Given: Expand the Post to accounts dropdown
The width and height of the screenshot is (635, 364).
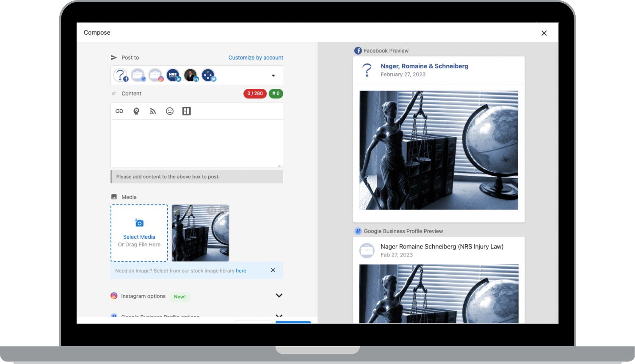Looking at the screenshot, I should pyautogui.click(x=273, y=75).
